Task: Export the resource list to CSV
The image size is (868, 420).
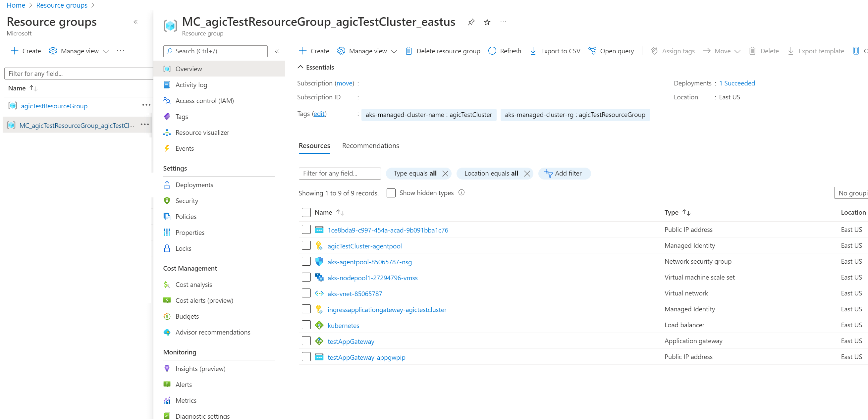Action: 555,51
